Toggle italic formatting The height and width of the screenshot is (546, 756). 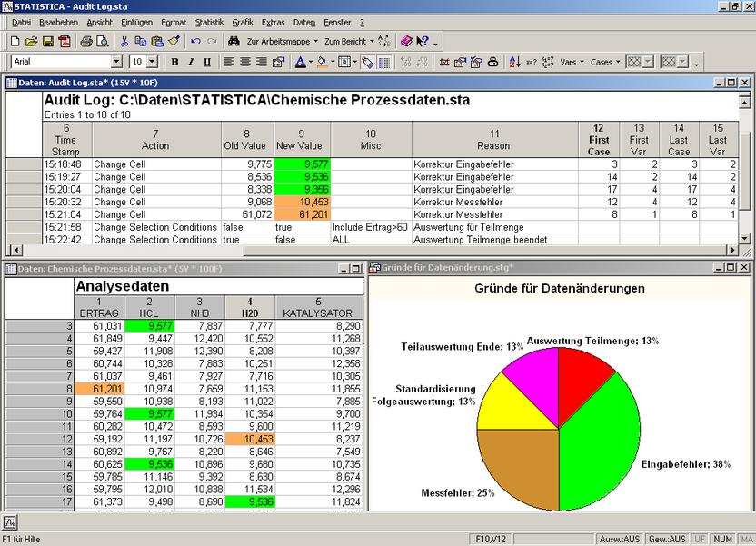[x=190, y=62]
